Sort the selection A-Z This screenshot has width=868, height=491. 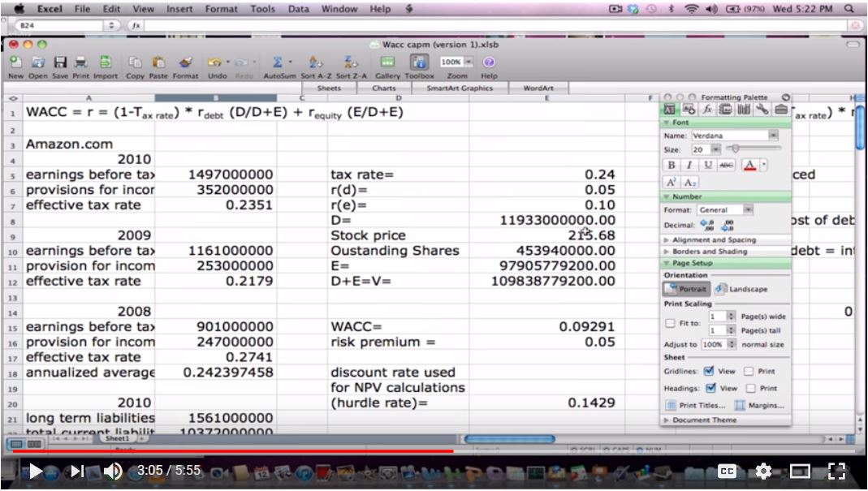click(313, 62)
